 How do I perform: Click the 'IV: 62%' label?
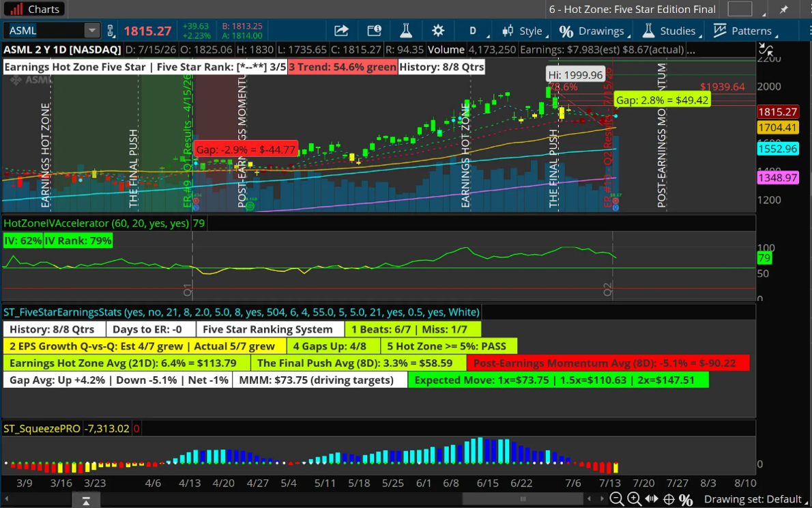point(23,240)
